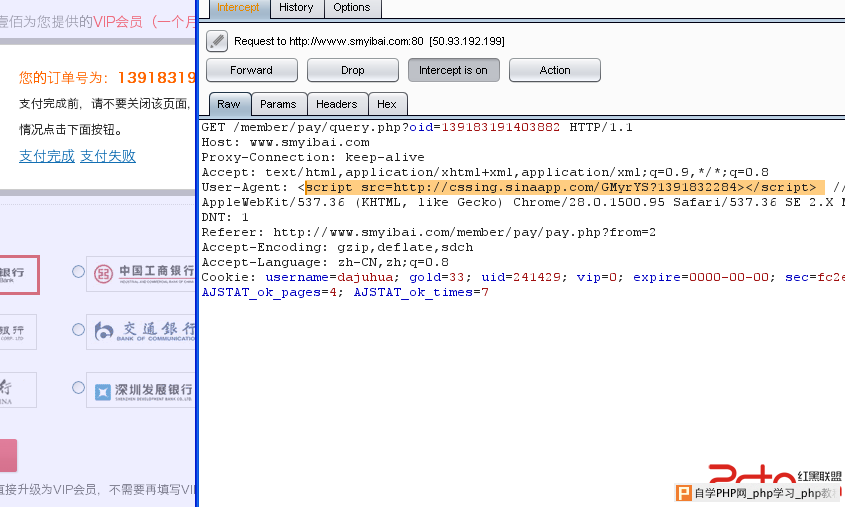This screenshot has height=507, width=845.
Task: Select the Hex view tab
Action: coord(387,104)
